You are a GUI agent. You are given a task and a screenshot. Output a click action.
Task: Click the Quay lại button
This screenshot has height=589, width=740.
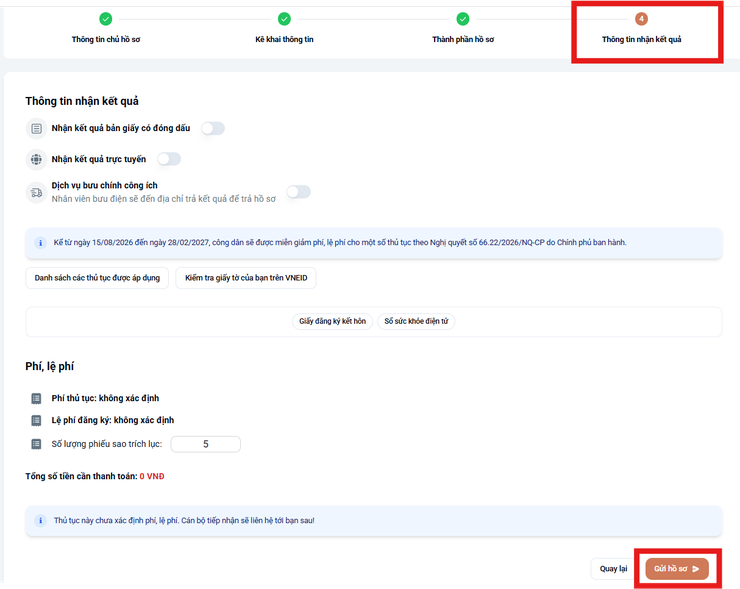click(x=613, y=569)
